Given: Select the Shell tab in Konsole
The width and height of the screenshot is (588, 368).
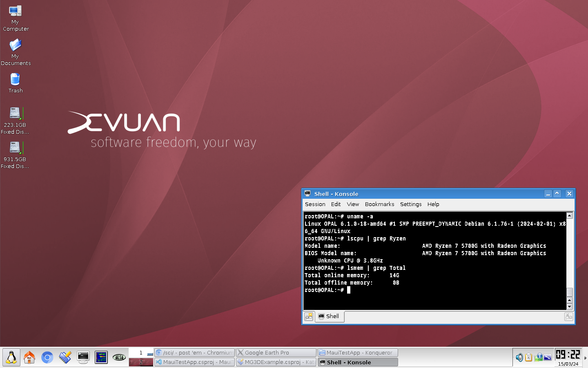Looking at the screenshot, I should [x=330, y=316].
